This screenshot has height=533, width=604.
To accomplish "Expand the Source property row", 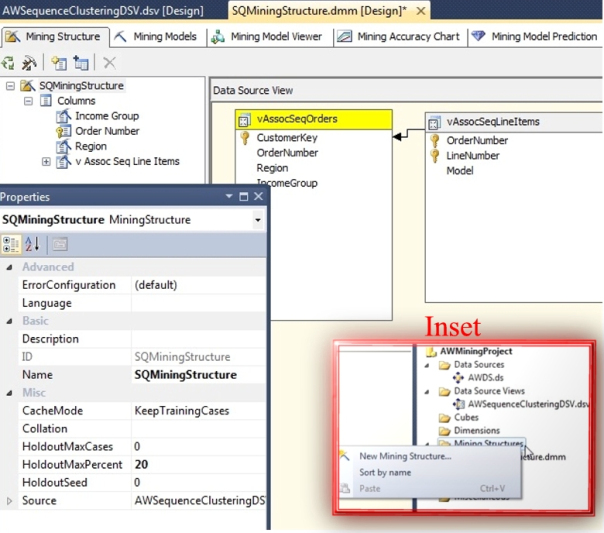I will pos(9,501).
